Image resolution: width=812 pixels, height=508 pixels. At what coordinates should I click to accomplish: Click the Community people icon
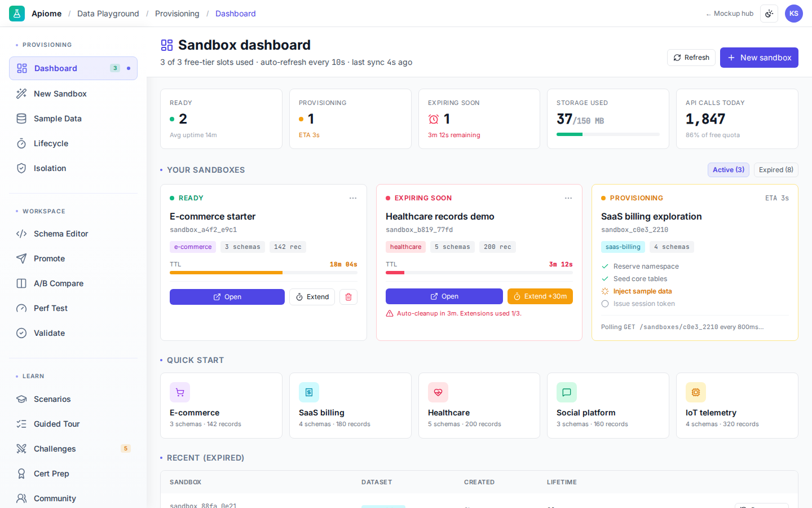tap(21, 498)
